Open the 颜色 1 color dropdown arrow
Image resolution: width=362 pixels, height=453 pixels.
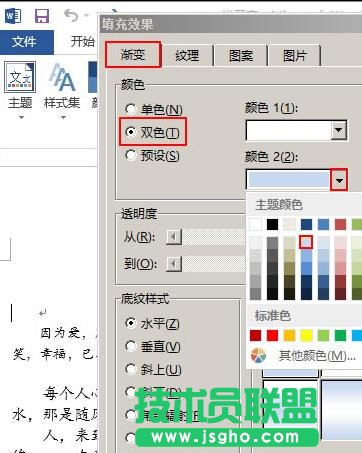click(339, 130)
